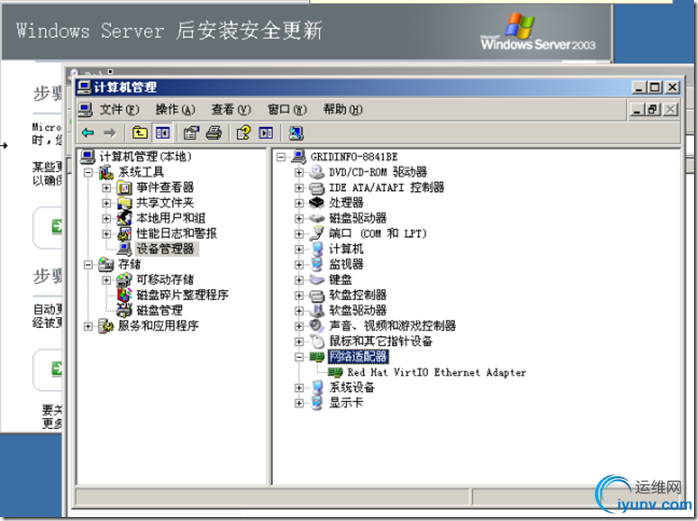Viewport: 698px width, 521px height.
Task: Select 设备管理器 in the left tree
Action: (x=165, y=249)
